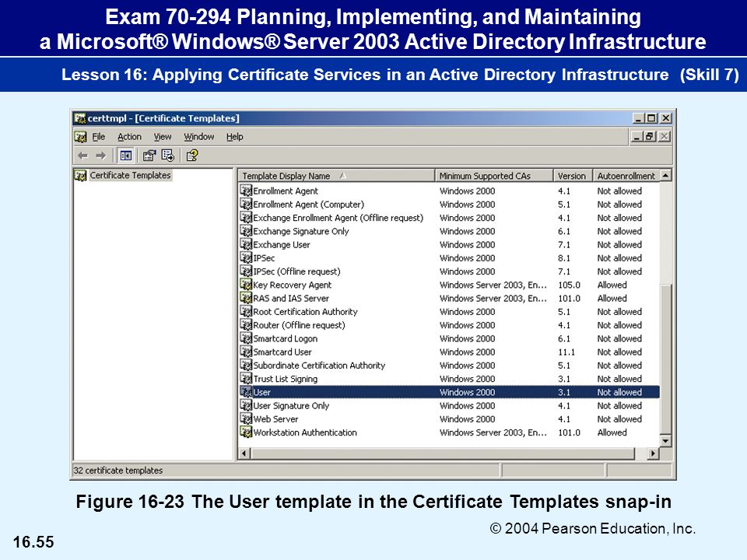Image resolution: width=747 pixels, height=560 pixels.
Task: Click the Exchange User template icon
Action: point(246,244)
